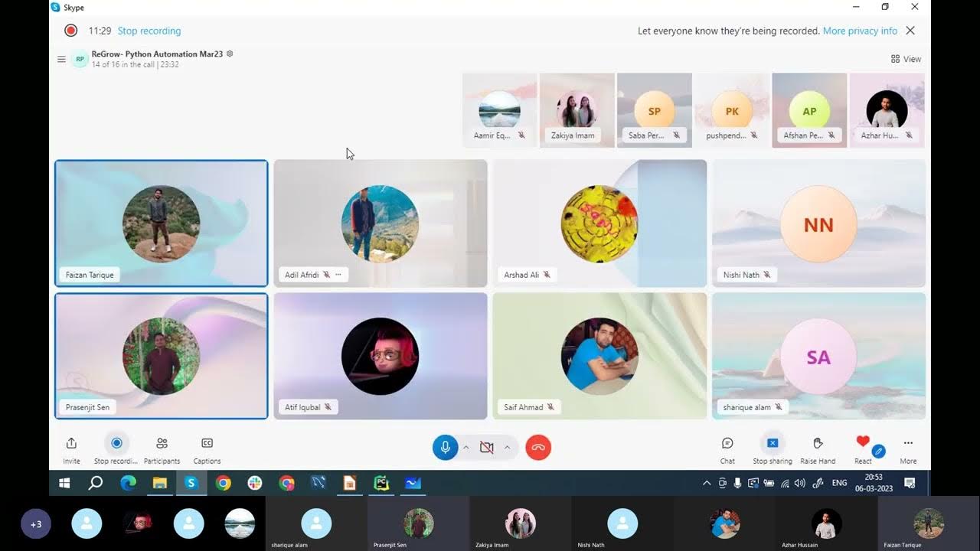
Task: Open the Windows Start menu
Action: [64, 483]
